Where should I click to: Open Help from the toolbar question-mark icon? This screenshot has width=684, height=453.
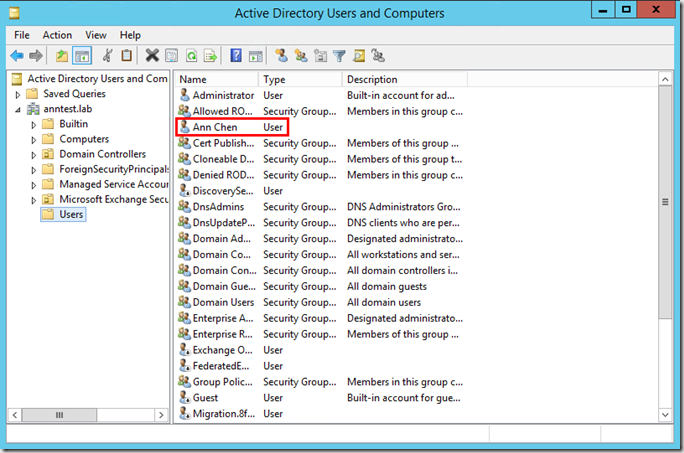pyautogui.click(x=236, y=56)
